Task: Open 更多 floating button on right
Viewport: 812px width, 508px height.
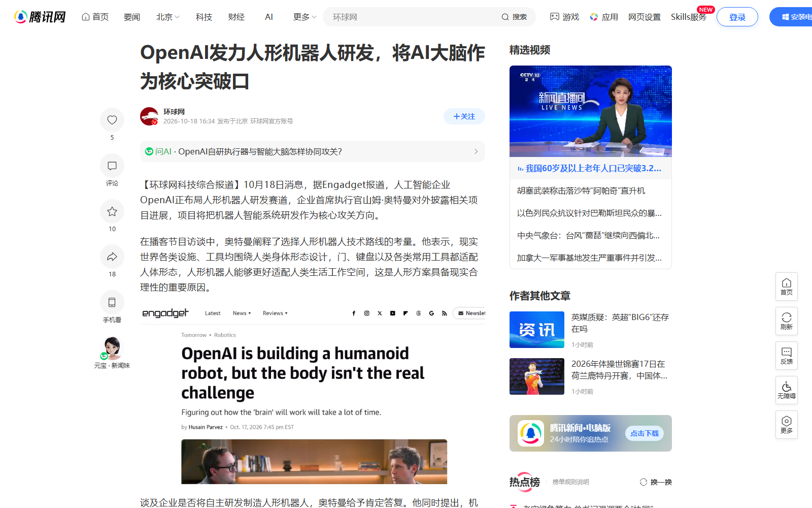Action: coord(787,425)
